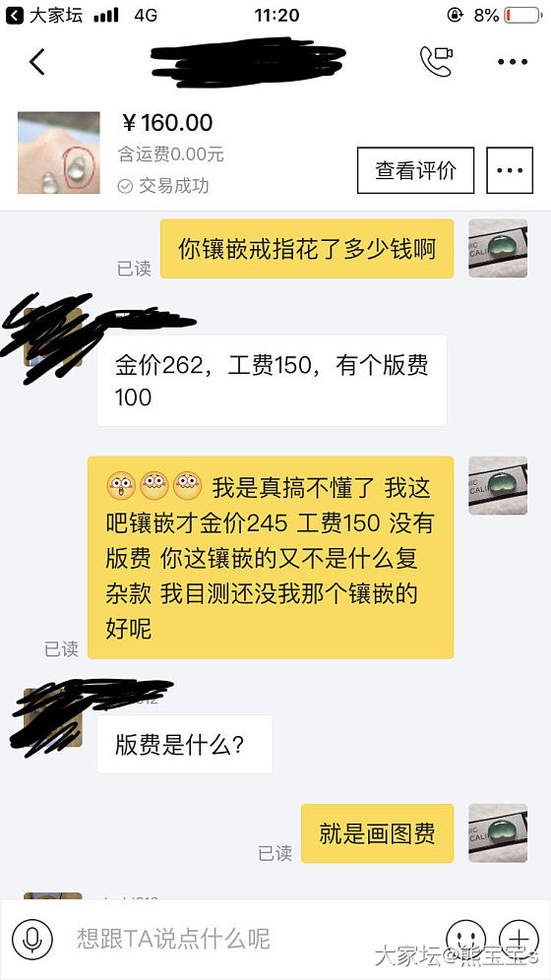The height and width of the screenshot is (980, 551).
Task: Tap the battery indicator in status bar
Action: [523, 15]
